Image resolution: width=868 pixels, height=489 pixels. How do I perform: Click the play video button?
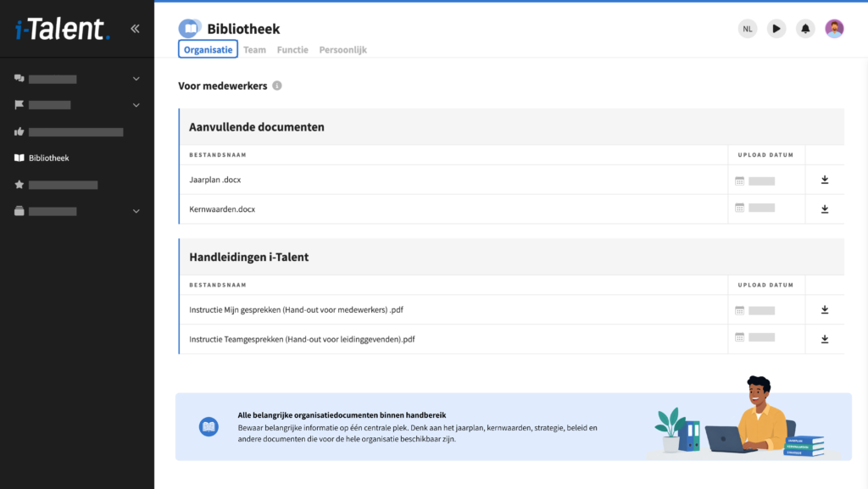(x=776, y=29)
